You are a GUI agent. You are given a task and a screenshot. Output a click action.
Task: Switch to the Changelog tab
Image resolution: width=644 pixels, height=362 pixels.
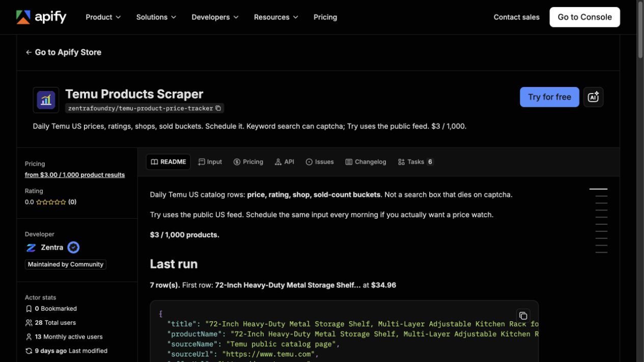pyautogui.click(x=366, y=162)
